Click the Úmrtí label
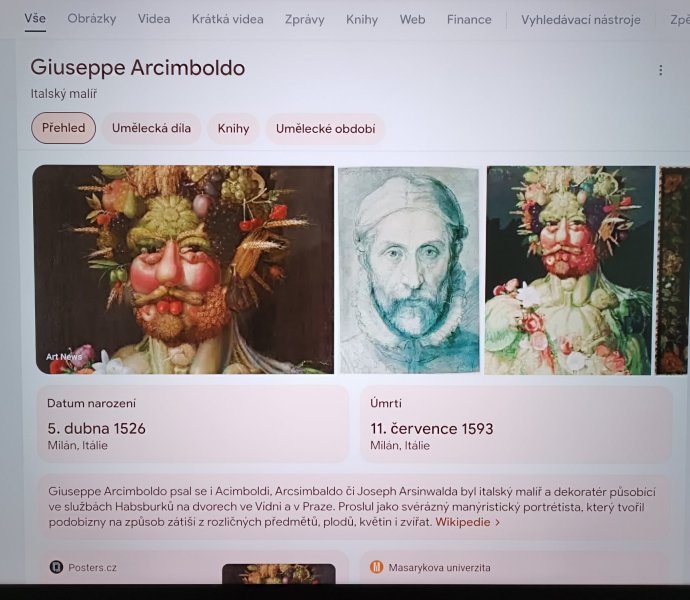This screenshot has width=690, height=600. coord(386,403)
